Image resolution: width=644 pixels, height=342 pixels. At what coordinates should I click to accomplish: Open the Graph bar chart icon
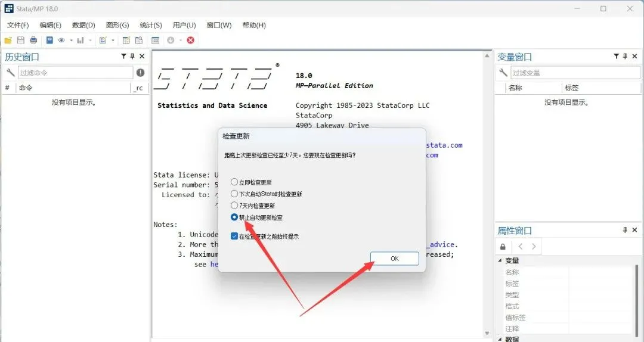pos(80,41)
